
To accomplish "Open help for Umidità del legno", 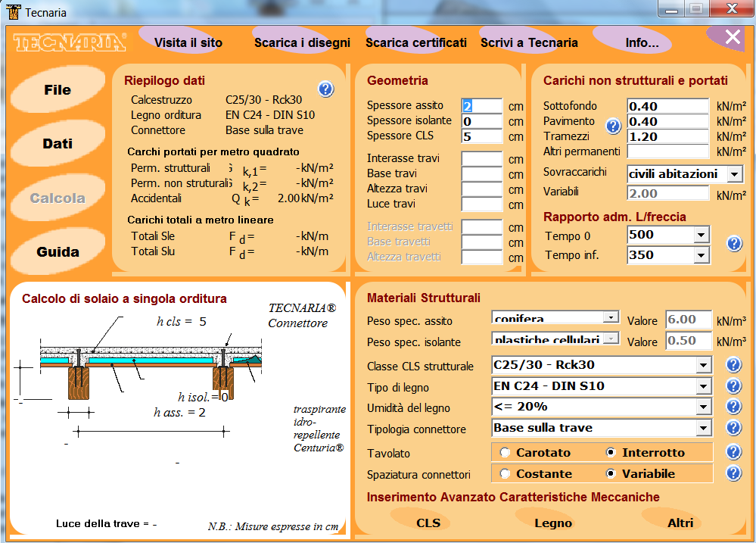I will pos(733,407).
